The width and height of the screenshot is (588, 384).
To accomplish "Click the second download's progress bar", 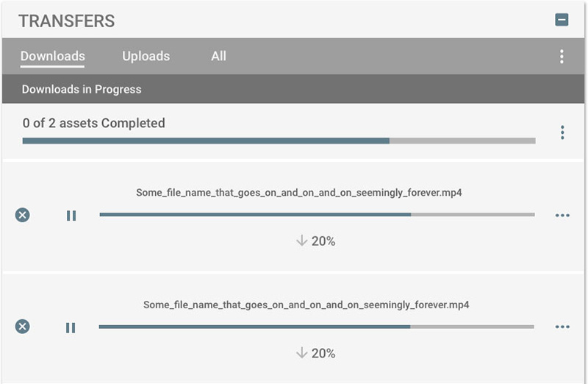I will tap(316, 327).
